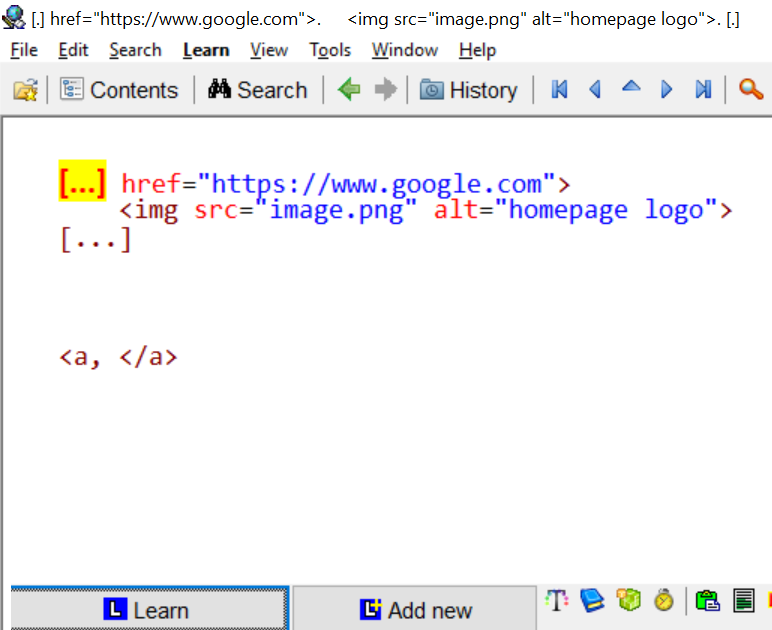Click the green cube icon in bottom bar
Viewport: 772px width, 630px height.
pyautogui.click(x=629, y=600)
